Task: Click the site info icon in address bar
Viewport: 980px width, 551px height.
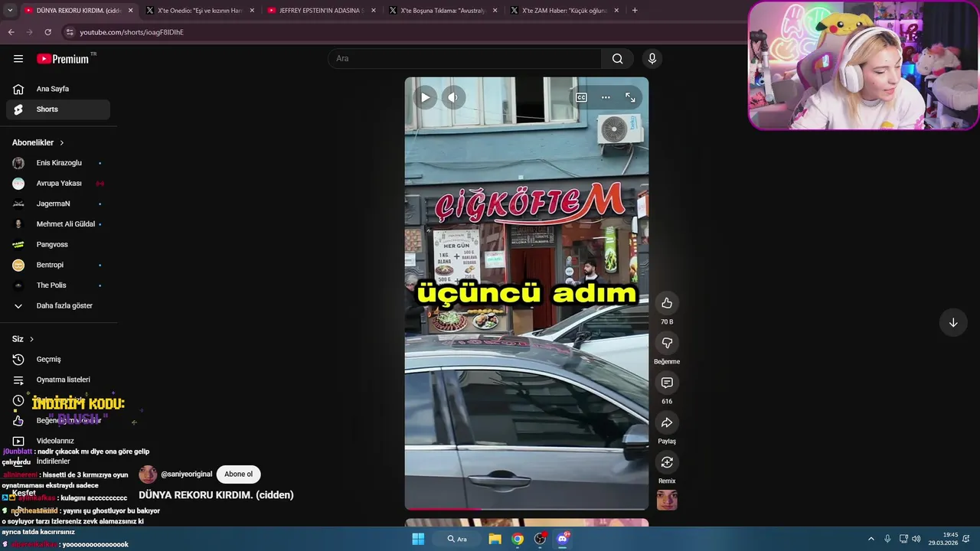Action: (70, 32)
